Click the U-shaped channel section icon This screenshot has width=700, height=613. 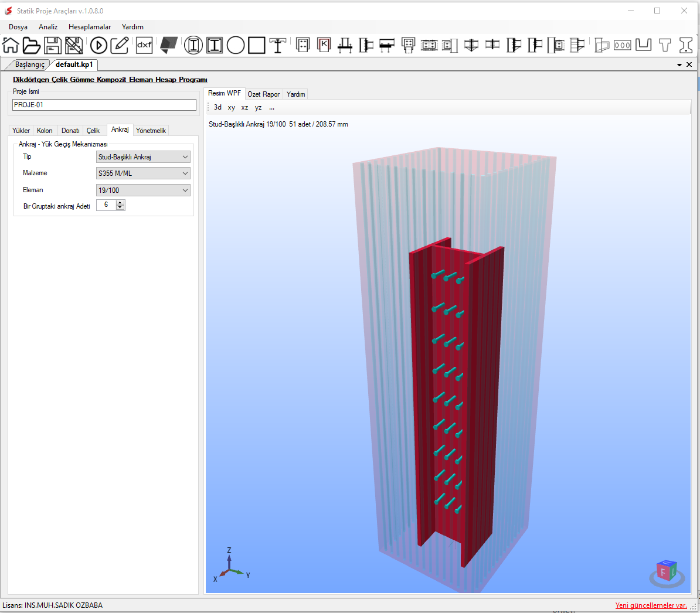(x=643, y=45)
